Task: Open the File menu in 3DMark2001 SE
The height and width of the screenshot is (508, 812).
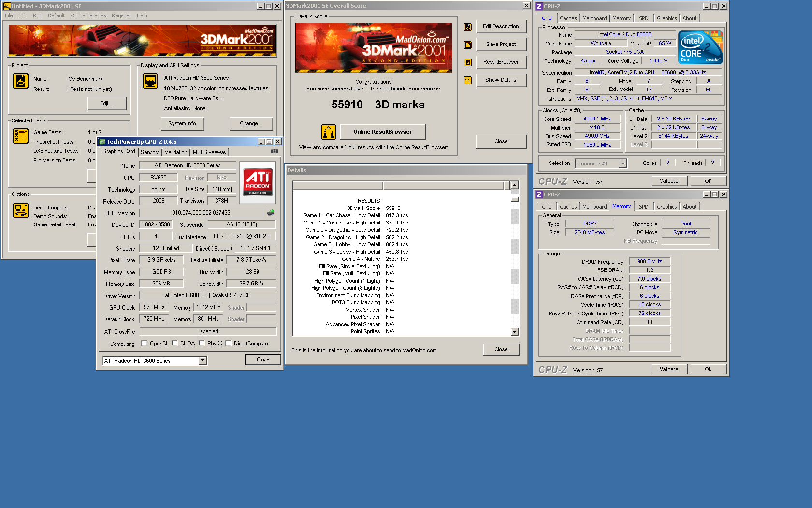Action: tap(9, 15)
